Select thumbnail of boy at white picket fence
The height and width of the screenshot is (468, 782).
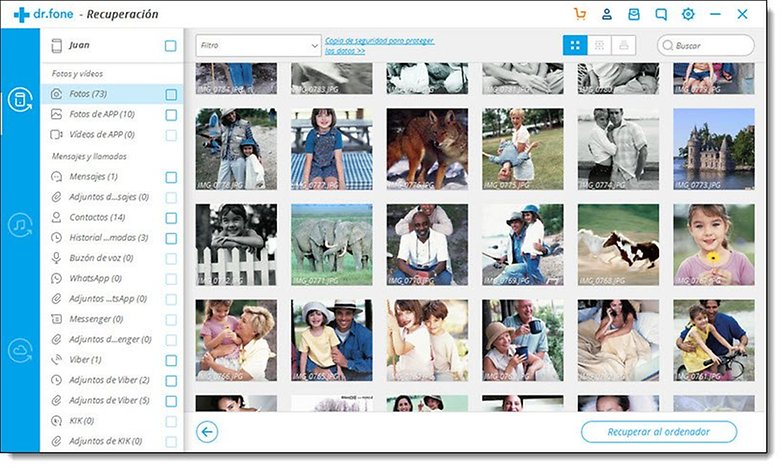(x=236, y=244)
